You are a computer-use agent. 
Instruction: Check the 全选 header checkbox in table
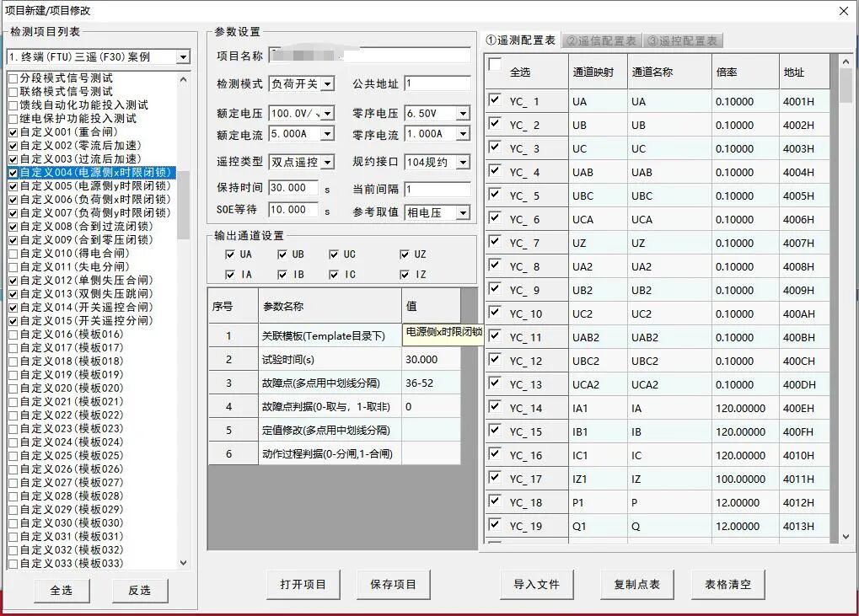point(495,65)
